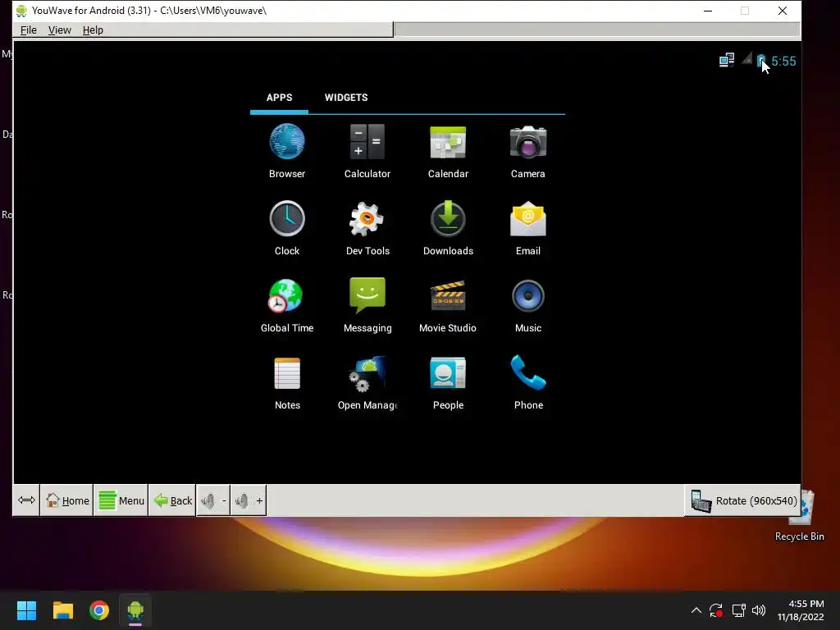Launch the Global Time app
Screen dimensions: 840x630
coord(287,305)
